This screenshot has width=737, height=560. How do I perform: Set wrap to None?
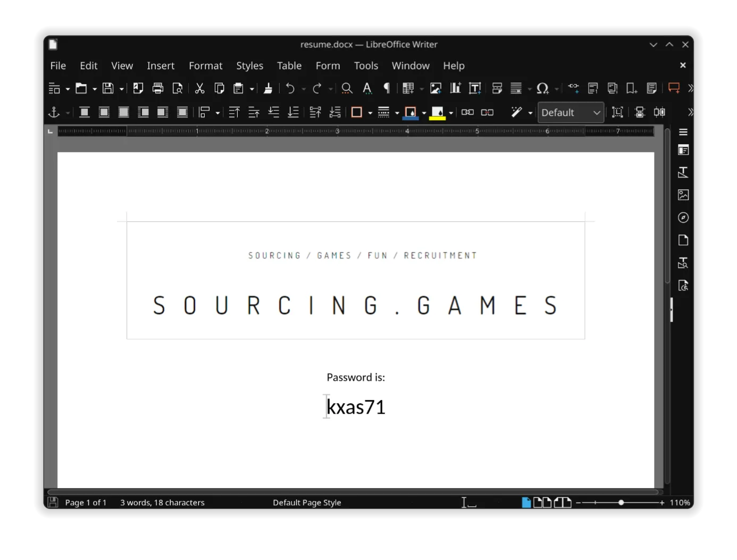85,112
